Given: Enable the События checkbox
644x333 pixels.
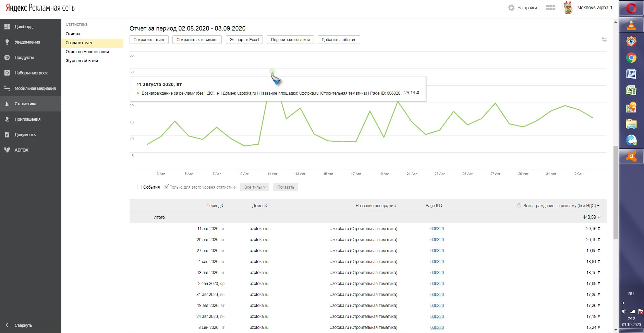Looking at the screenshot, I should pos(139,187).
